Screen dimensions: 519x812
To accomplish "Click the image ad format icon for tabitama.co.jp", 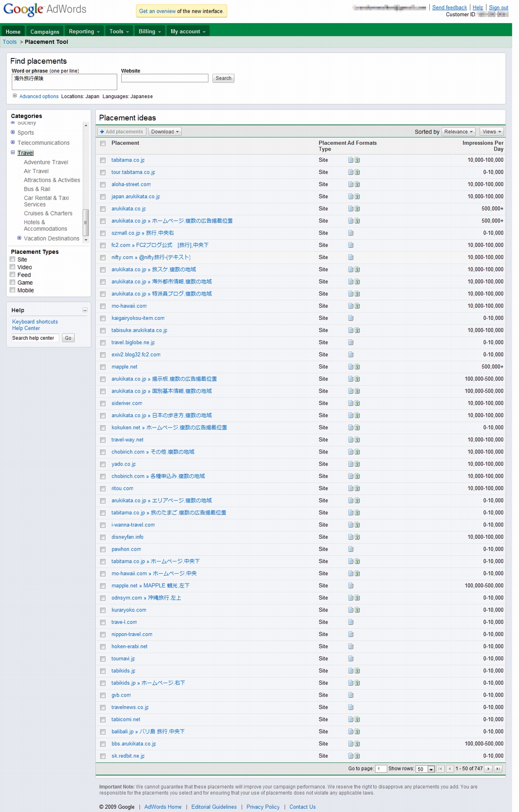I will pyautogui.click(x=357, y=160).
